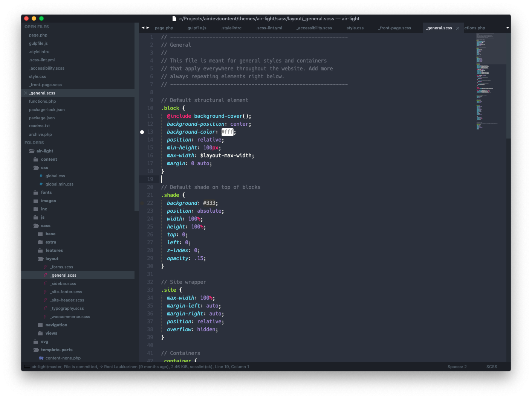The image size is (532, 399).
Task: Click the Sass icon of _forms.scss
Action: coord(46,267)
